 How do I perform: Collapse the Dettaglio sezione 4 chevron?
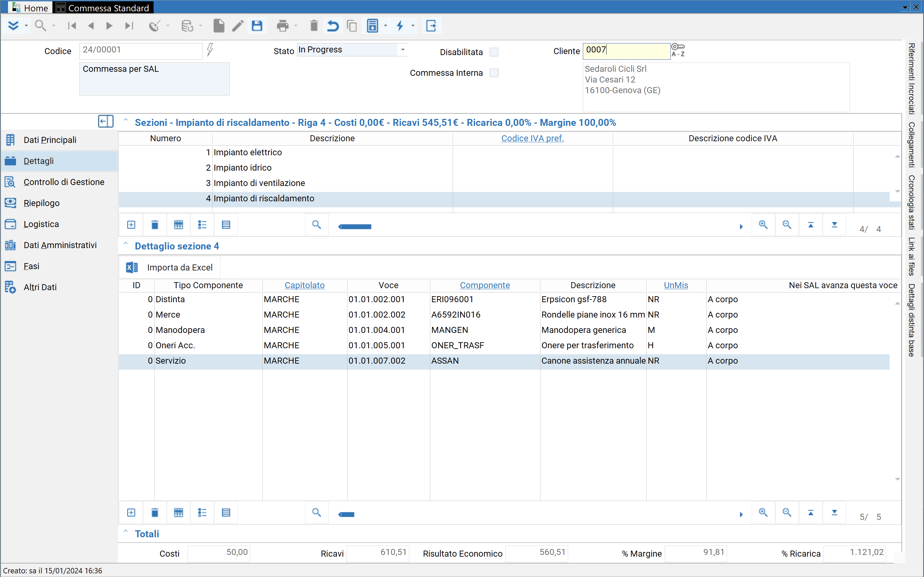126,244
